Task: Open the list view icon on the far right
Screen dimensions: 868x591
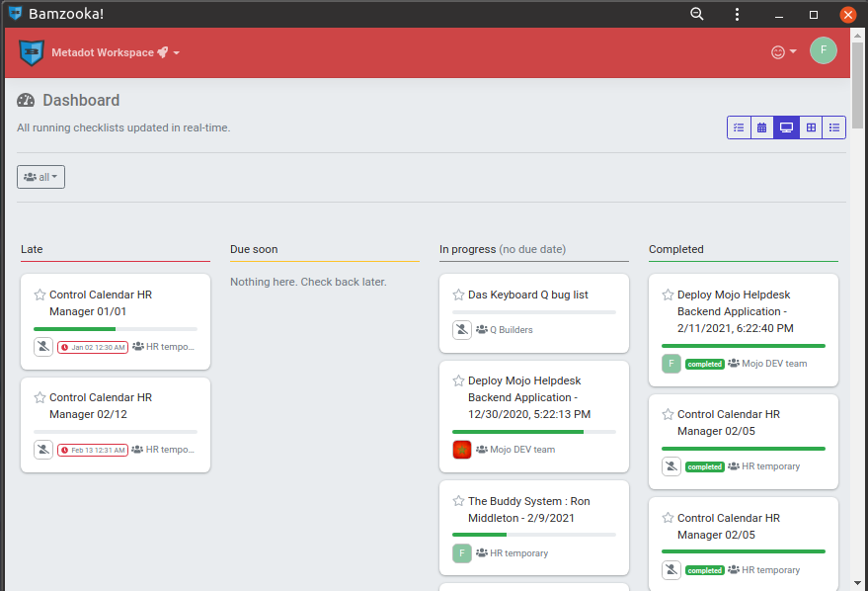Action: (x=834, y=127)
